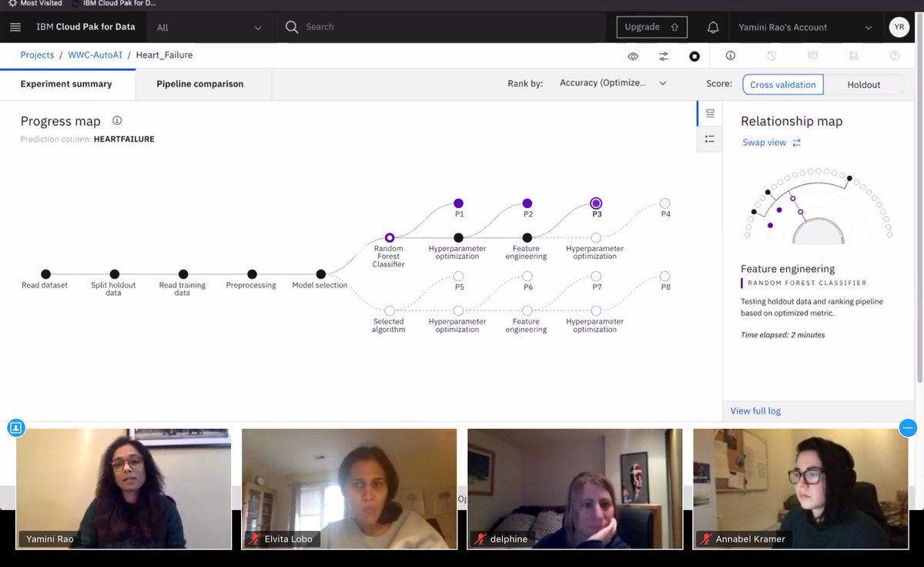Click the eye preview icon in the toolbar
The image size is (924, 567).
tap(633, 56)
